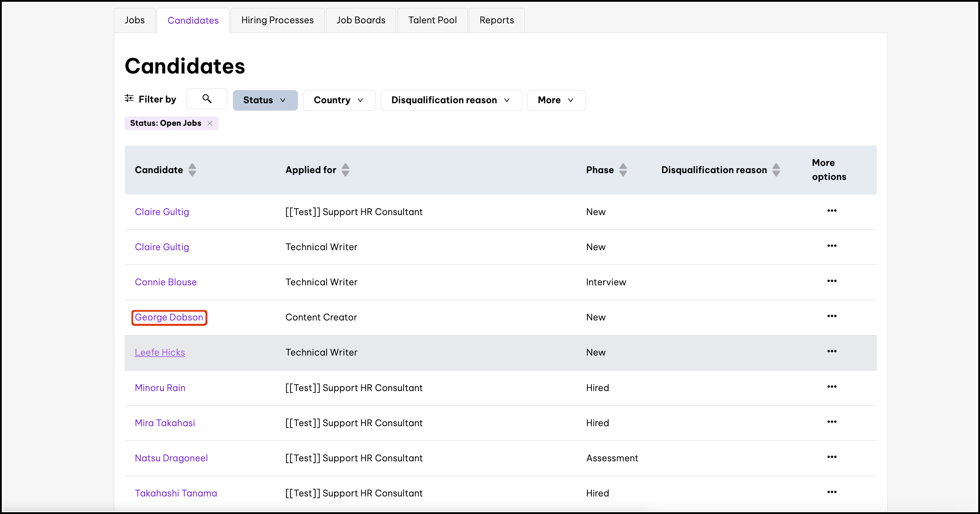Expand the Country filter dropdown
Viewport: 980px width, 514px height.
338,100
